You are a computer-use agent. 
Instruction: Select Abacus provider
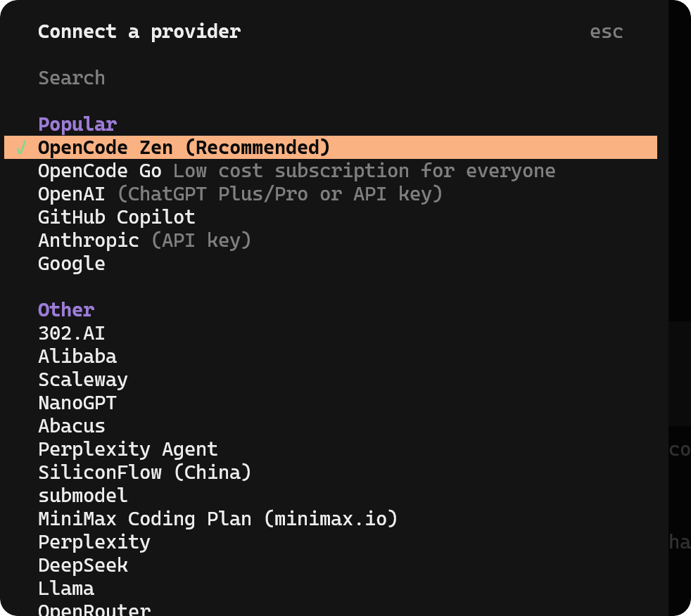click(x=71, y=426)
